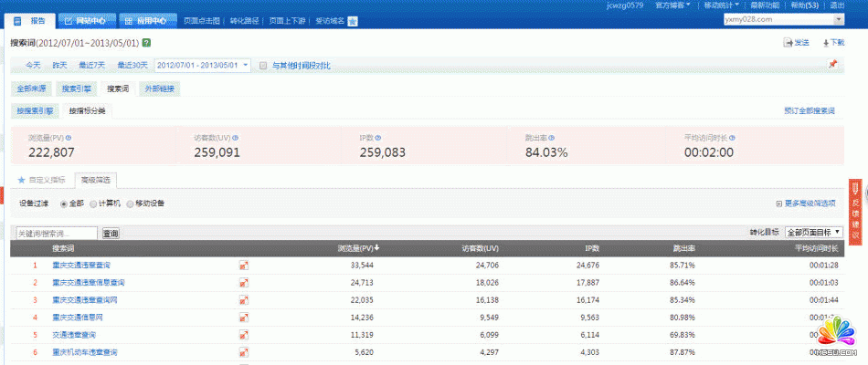
Task: Click the 下载 download icon
Action: [826, 43]
